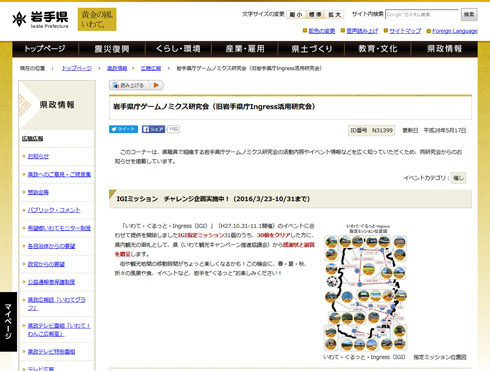
Task: Open the 懇談会等 sidebar link
Action: coord(38,192)
